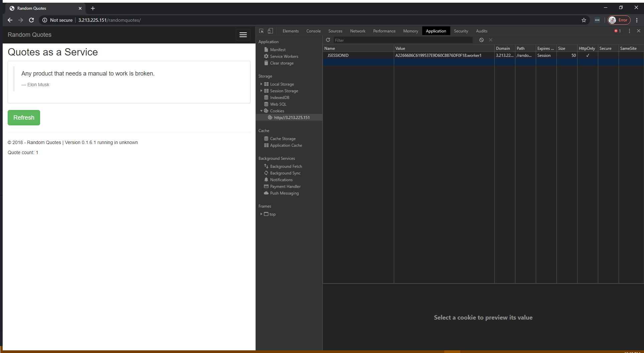Open the hamburger navigation menu
Screen dimensions: 644x353
point(243,35)
